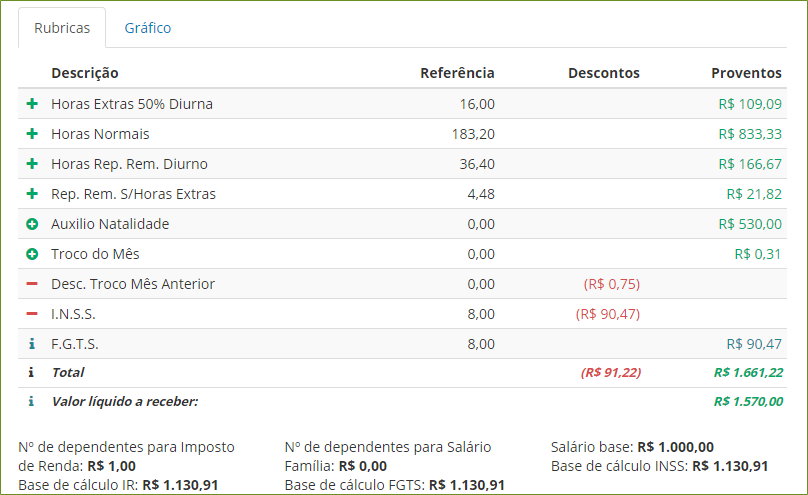Click the info icon beside F.G.T.S.

coord(32,344)
